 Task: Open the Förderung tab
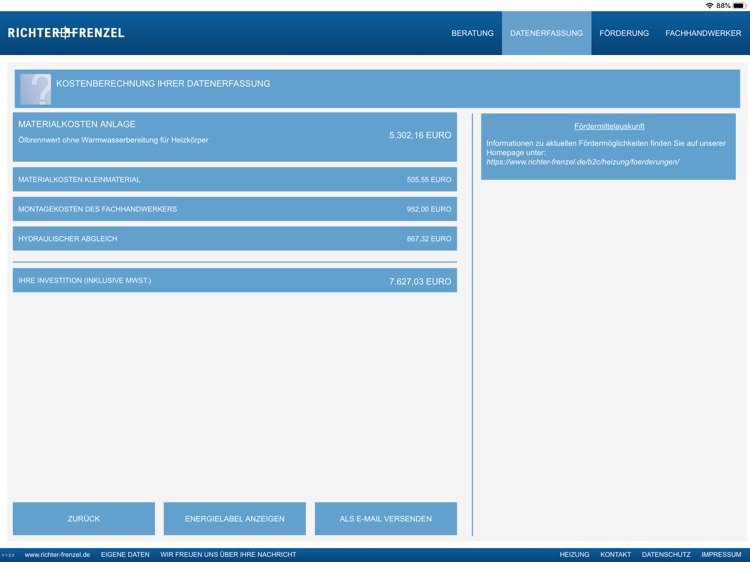624,33
